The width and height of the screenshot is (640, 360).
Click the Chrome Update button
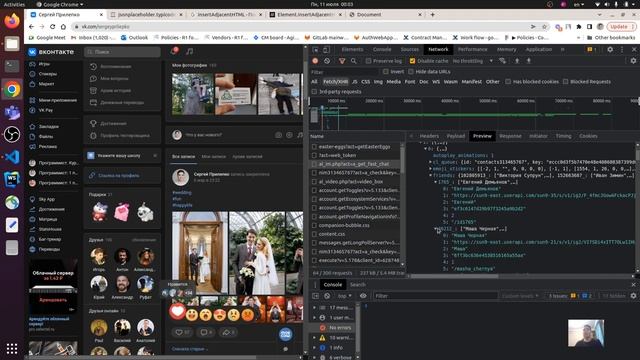click(621, 27)
